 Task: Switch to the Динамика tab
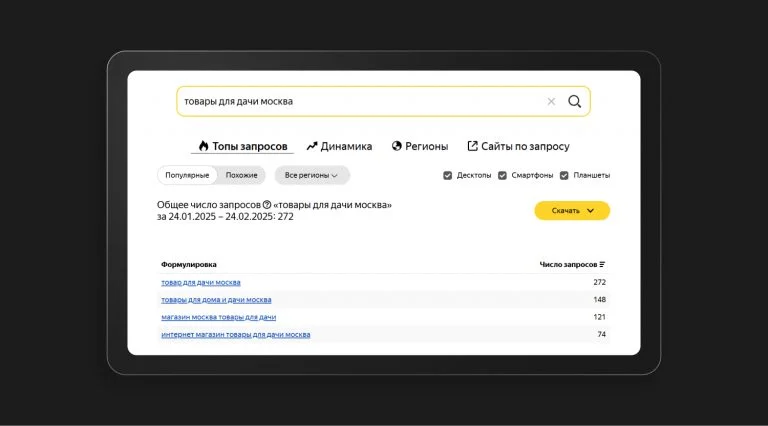pyautogui.click(x=339, y=146)
